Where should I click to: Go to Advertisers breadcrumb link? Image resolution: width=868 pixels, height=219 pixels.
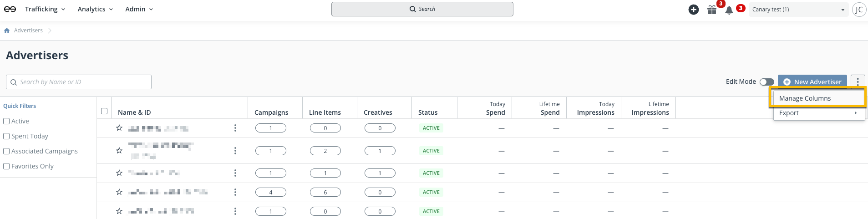point(28,31)
